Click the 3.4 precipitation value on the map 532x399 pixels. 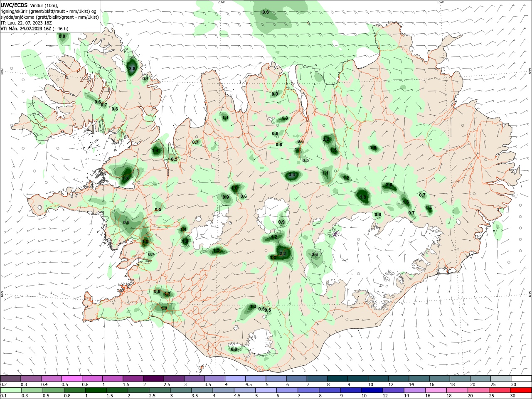coord(292,175)
